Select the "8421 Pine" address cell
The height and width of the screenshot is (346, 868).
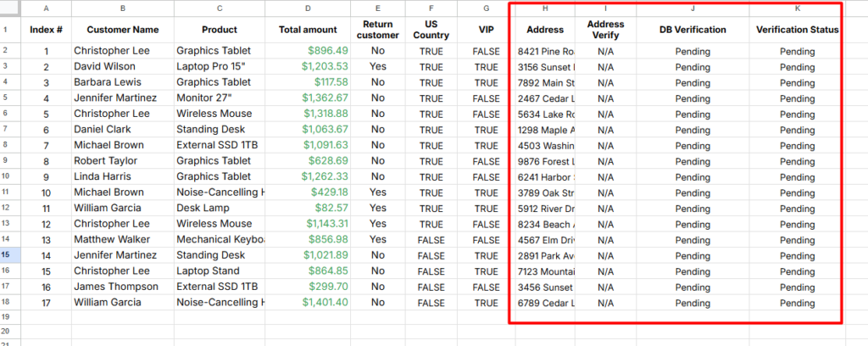(545, 52)
